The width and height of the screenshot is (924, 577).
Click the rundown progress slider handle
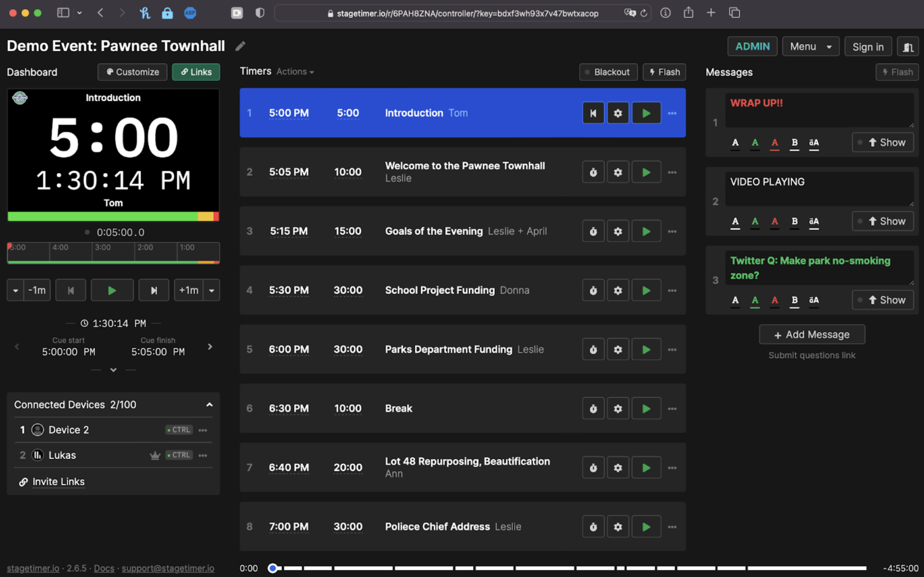coord(273,568)
